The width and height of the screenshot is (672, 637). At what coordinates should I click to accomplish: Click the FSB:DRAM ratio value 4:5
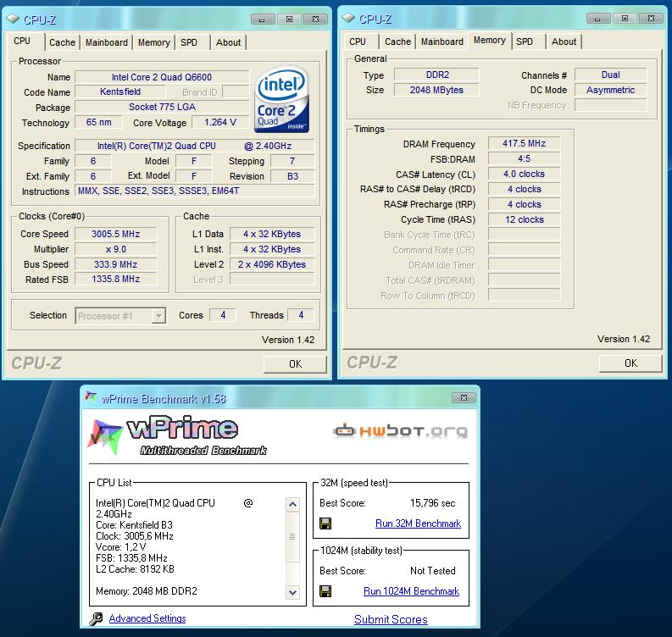tap(525, 159)
